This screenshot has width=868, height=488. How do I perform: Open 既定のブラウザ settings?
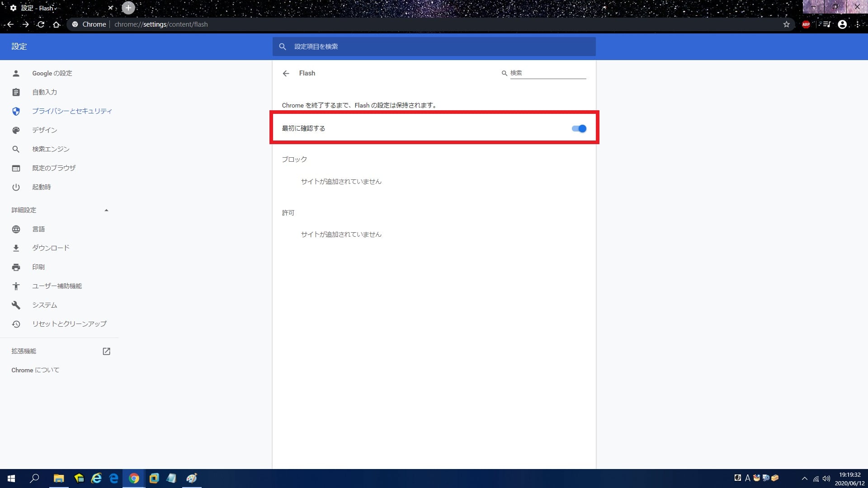(x=54, y=168)
